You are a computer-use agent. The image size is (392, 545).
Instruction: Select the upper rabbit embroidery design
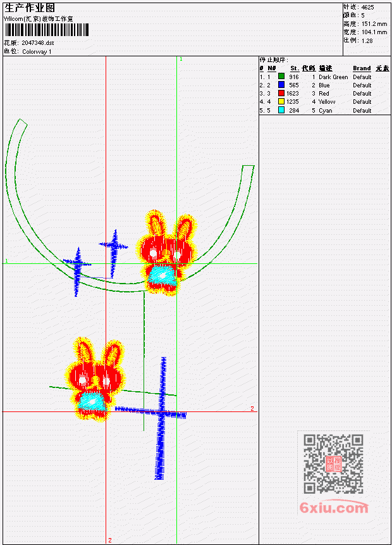[x=167, y=253]
